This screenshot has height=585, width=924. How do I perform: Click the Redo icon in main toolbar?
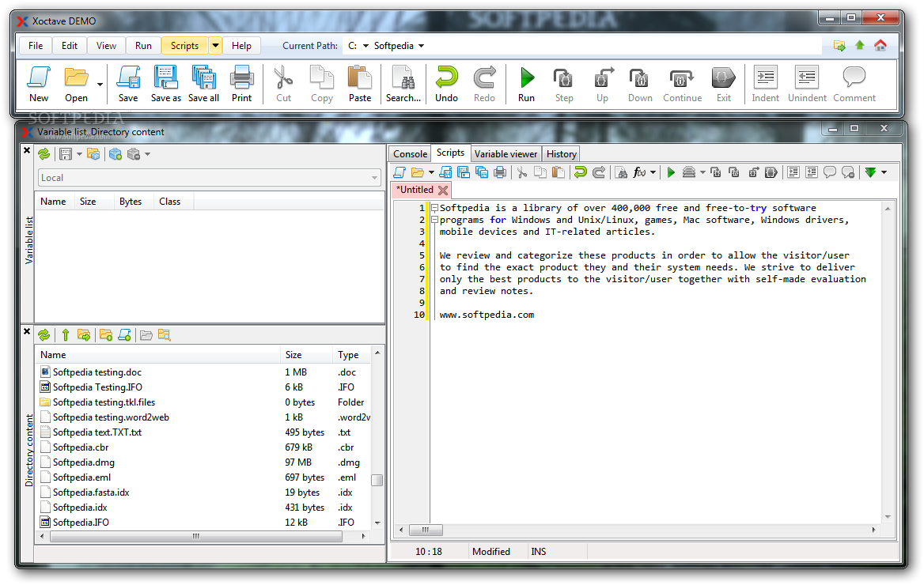[x=484, y=77]
